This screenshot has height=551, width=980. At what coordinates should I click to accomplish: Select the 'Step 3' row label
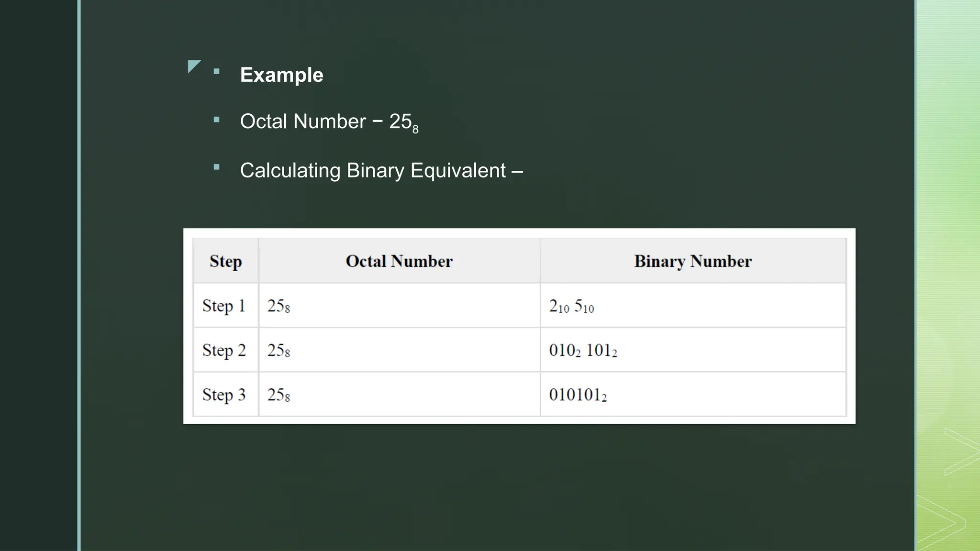click(x=223, y=395)
